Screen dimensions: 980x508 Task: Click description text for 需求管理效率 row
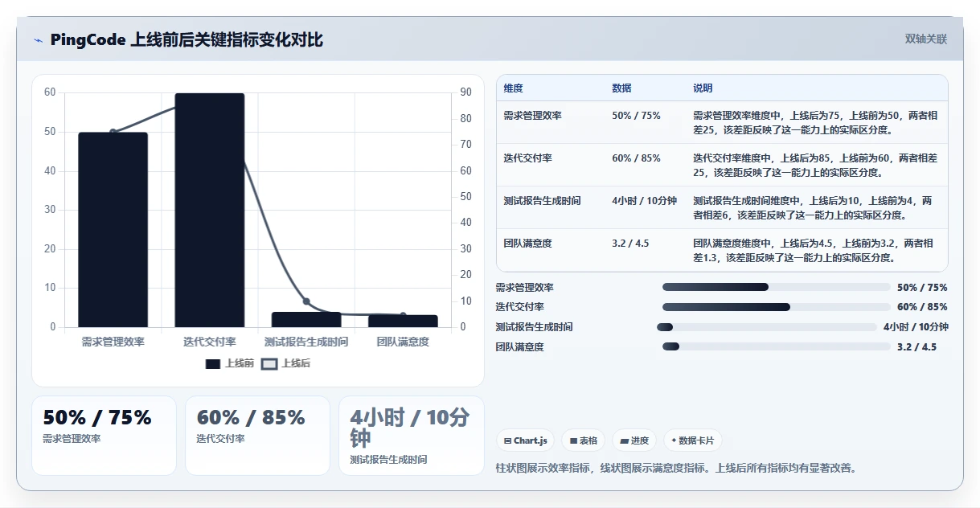click(x=815, y=122)
